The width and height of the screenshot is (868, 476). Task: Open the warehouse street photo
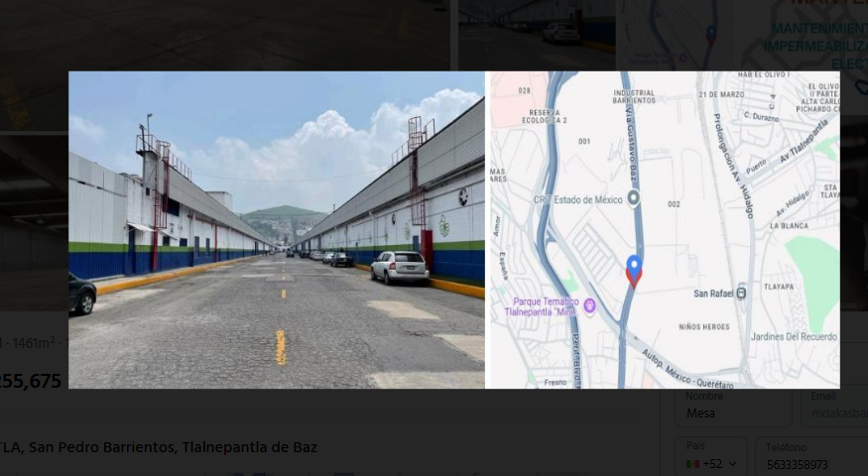click(x=276, y=230)
